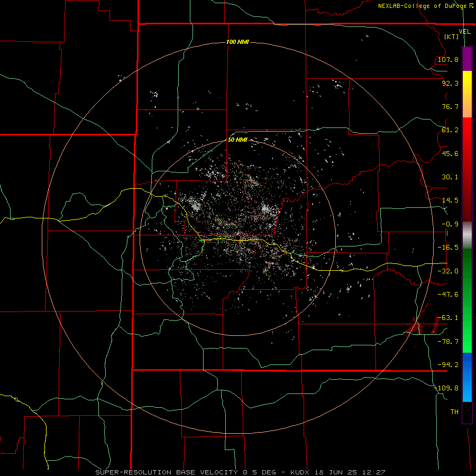Click the yellow-orange segment of the color bar
The height and width of the screenshot is (476, 476).
(467, 94)
